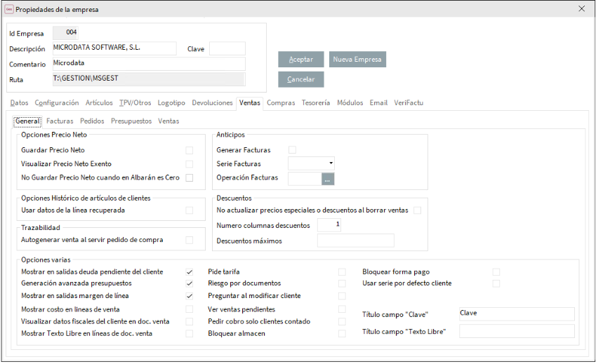
Task: Enable the Generar Facturas checkbox
Action: tap(292, 150)
